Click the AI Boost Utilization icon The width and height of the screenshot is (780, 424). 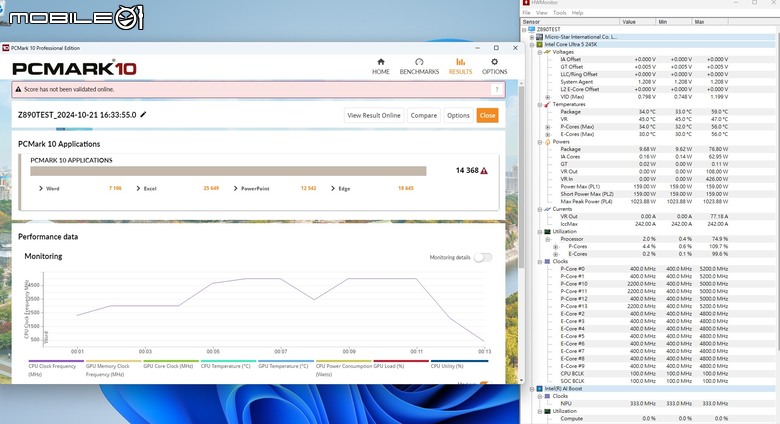[548, 411]
